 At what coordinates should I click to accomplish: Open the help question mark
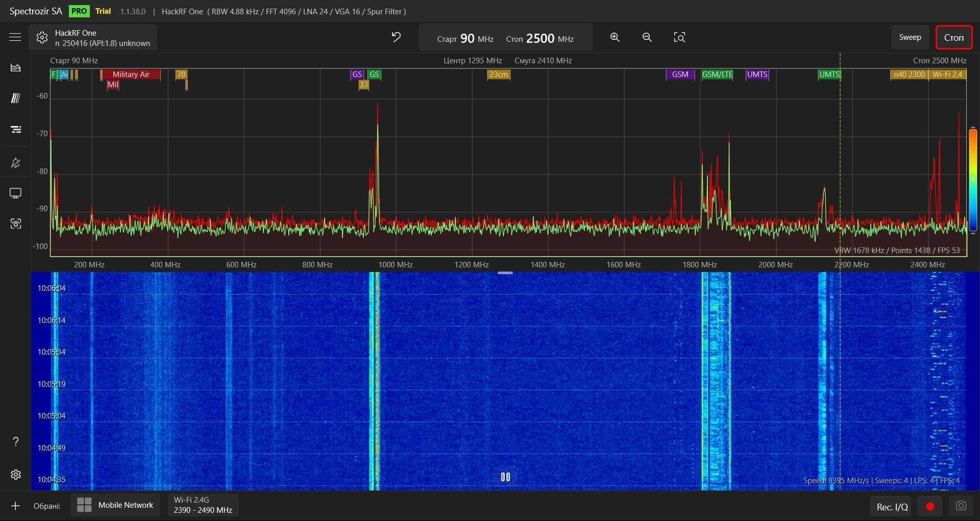click(x=15, y=441)
